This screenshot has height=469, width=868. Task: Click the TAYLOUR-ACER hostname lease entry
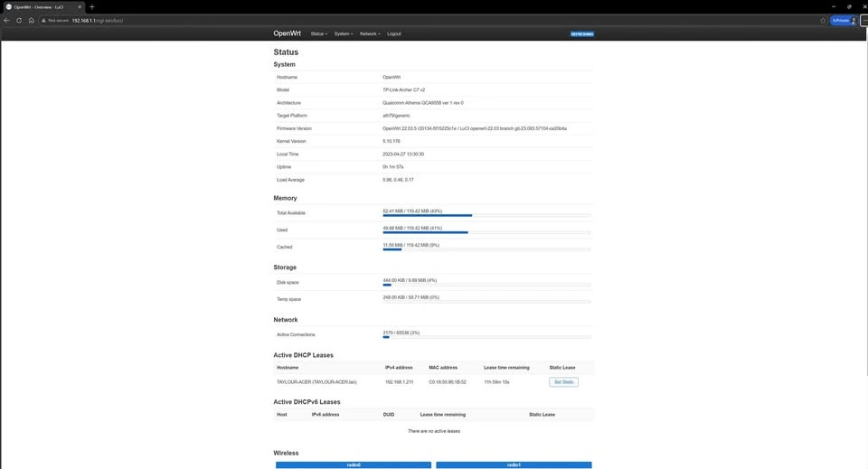point(316,382)
